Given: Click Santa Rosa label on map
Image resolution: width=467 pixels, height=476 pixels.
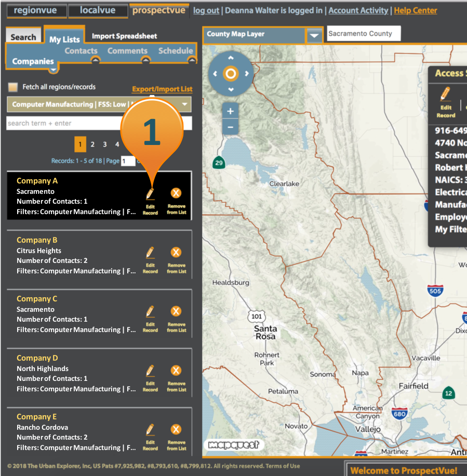Looking at the screenshot, I should (265, 333).
